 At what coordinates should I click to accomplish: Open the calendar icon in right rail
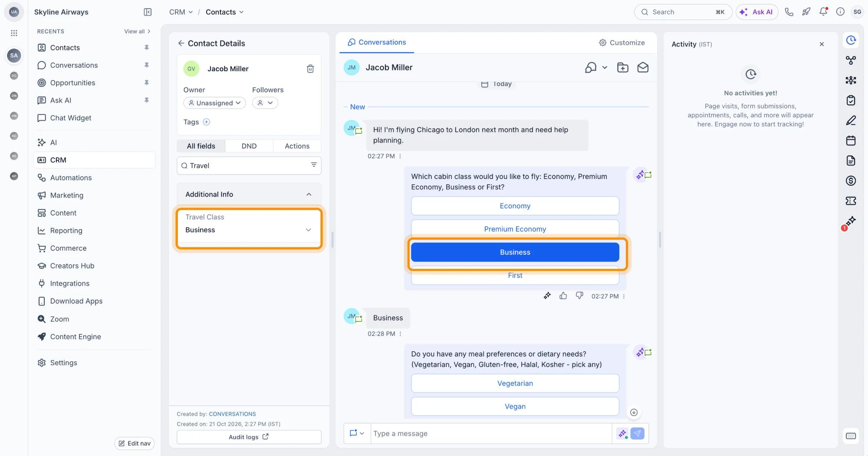coord(851,141)
